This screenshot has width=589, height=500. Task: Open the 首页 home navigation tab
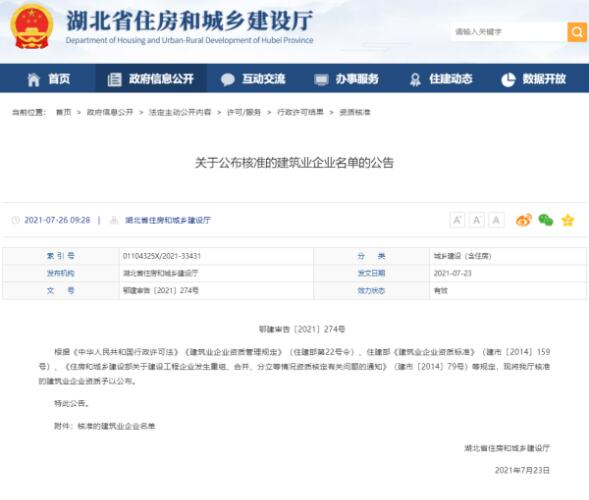49,79
